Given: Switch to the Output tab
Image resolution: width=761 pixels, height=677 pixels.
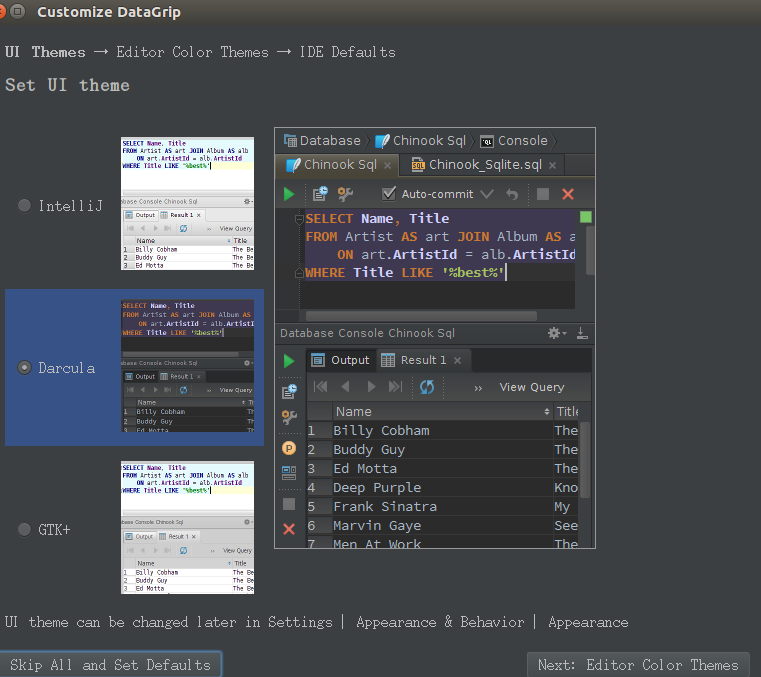Looking at the screenshot, I should [x=340, y=360].
